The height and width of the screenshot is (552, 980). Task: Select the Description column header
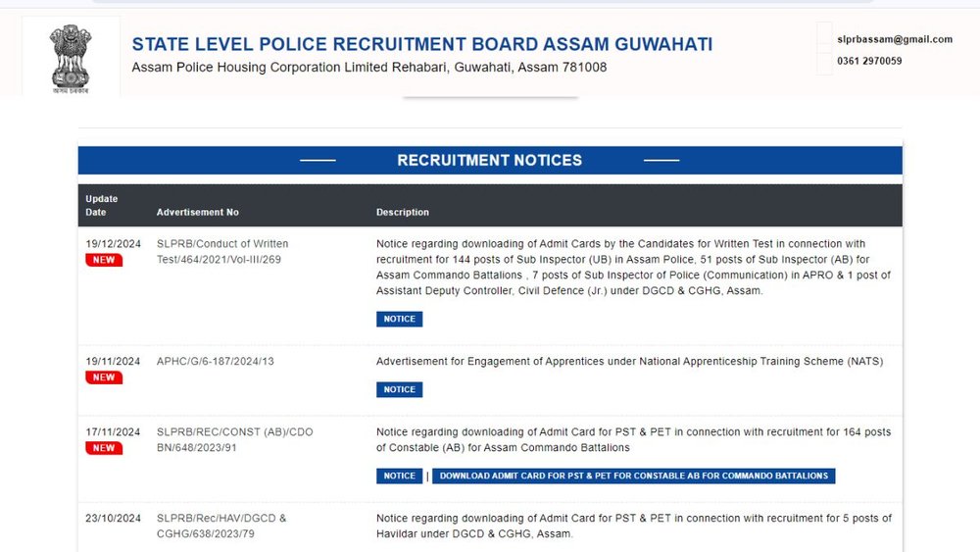tap(403, 212)
